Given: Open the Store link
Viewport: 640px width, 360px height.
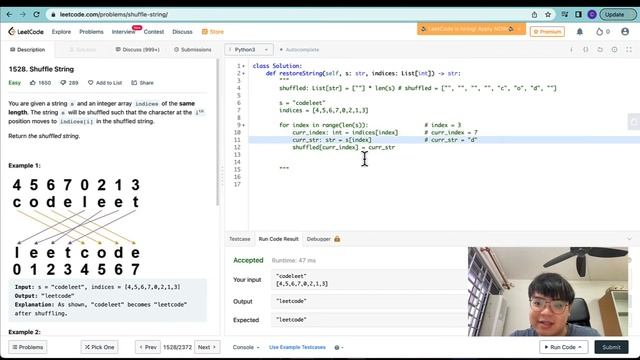Looking at the screenshot, I should click(x=213, y=31).
